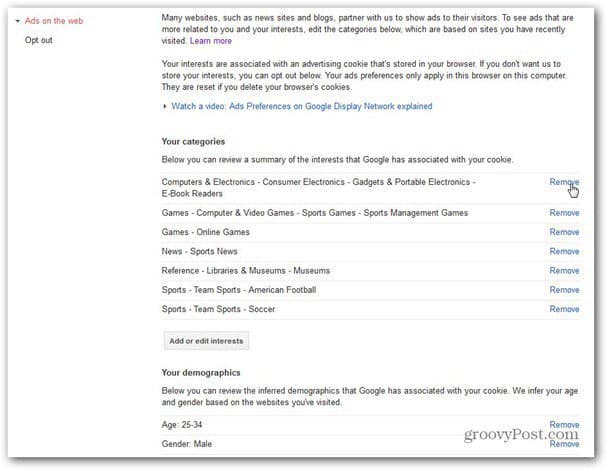Select Reference - Libraries & Museums text

tap(246, 271)
